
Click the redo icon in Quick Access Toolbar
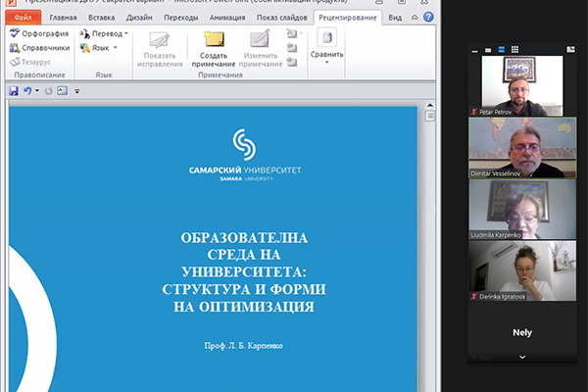coord(48,91)
